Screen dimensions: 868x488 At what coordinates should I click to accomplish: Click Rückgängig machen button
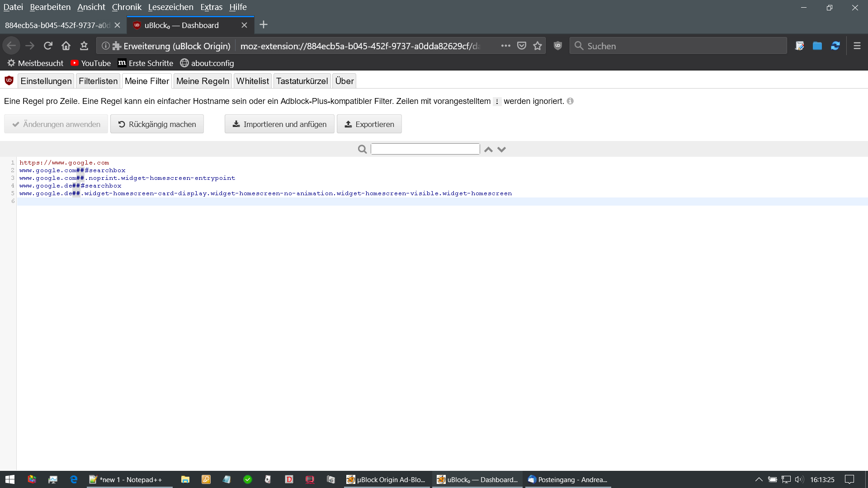(157, 124)
